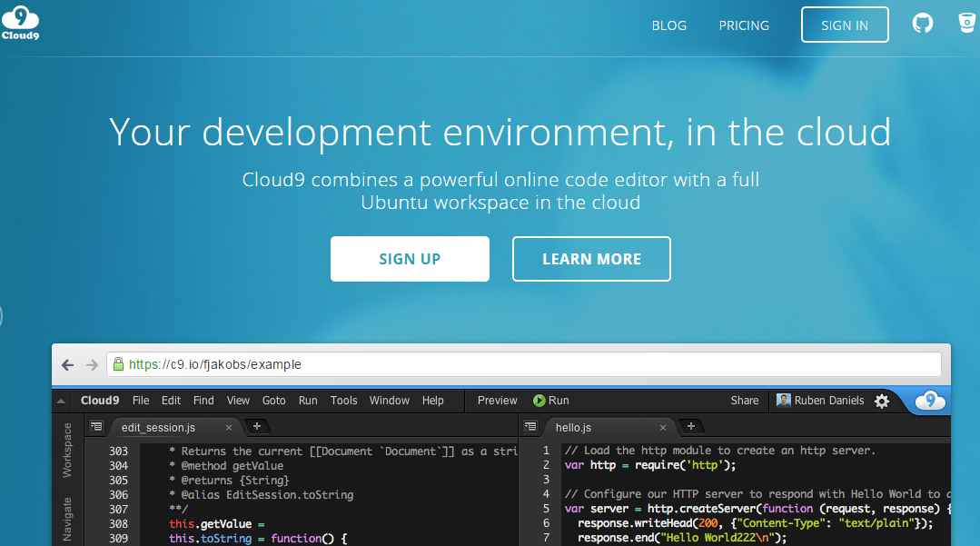Click the green padlock security icon
980x546 pixels.
click(118, 364)
